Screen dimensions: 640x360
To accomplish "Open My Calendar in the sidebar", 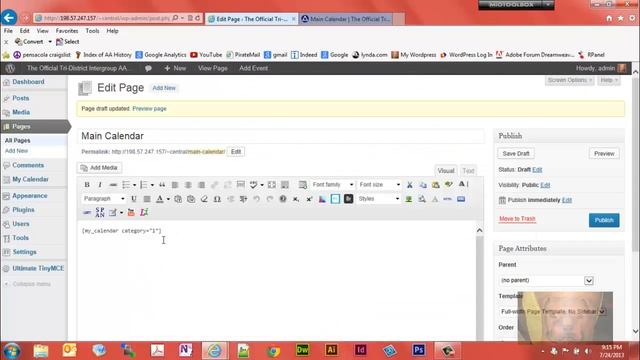I will click(x=30, y=180).
